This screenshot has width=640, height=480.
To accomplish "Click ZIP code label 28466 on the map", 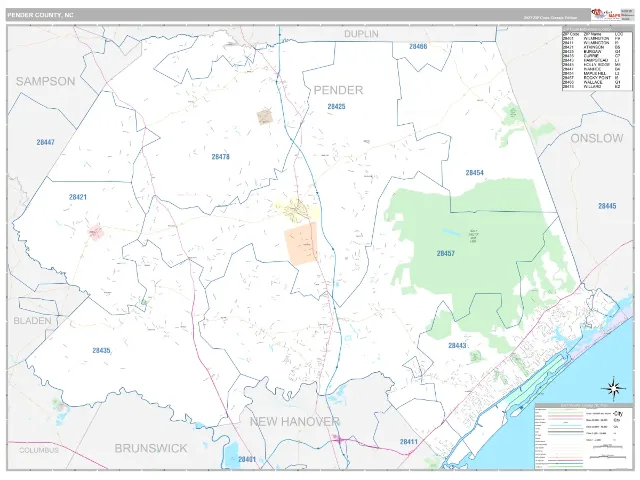I will pos(418,47).
